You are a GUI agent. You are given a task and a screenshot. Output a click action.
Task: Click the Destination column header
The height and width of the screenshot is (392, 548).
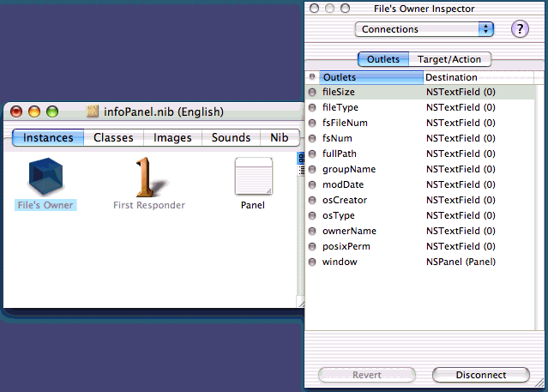pyautogui.click(x=480, y=77)
